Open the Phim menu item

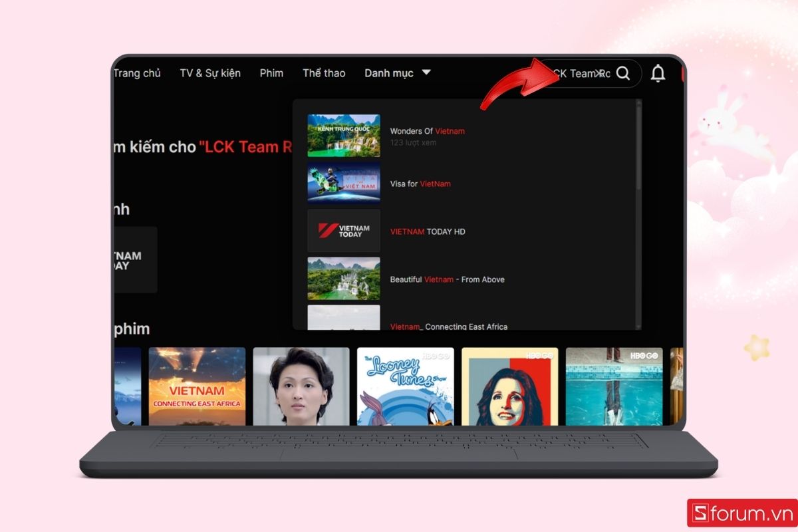point(271,73)
